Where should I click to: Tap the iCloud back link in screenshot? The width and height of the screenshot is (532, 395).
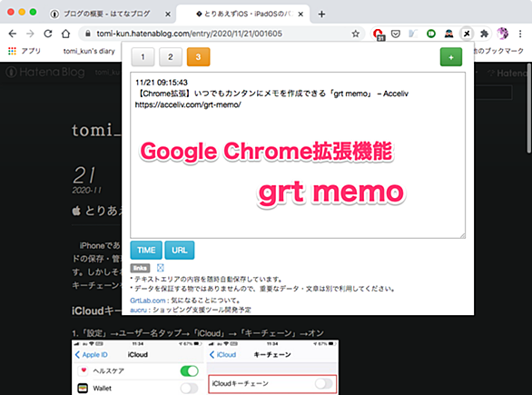coord(222,355)
